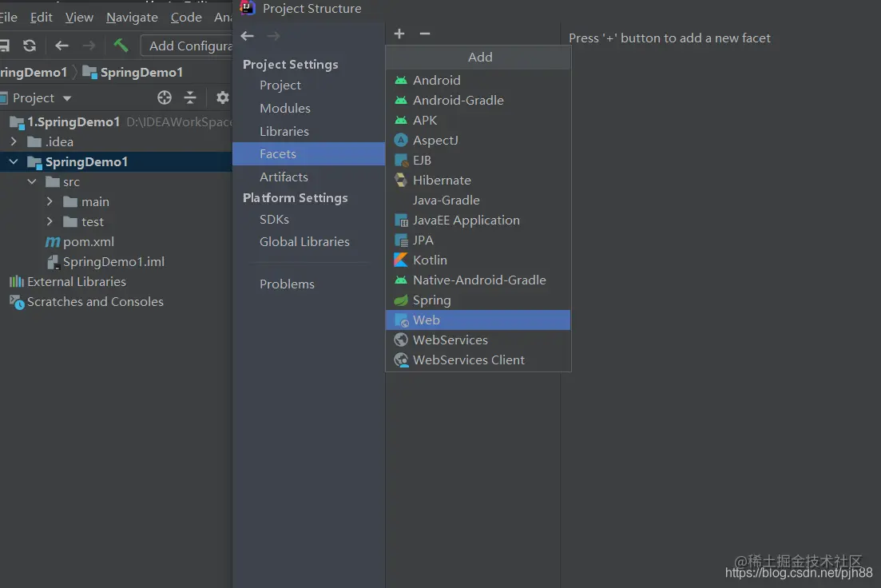Click the Collapse All icon in Project panel
881x588 pixels.
[x=190, y=97]
